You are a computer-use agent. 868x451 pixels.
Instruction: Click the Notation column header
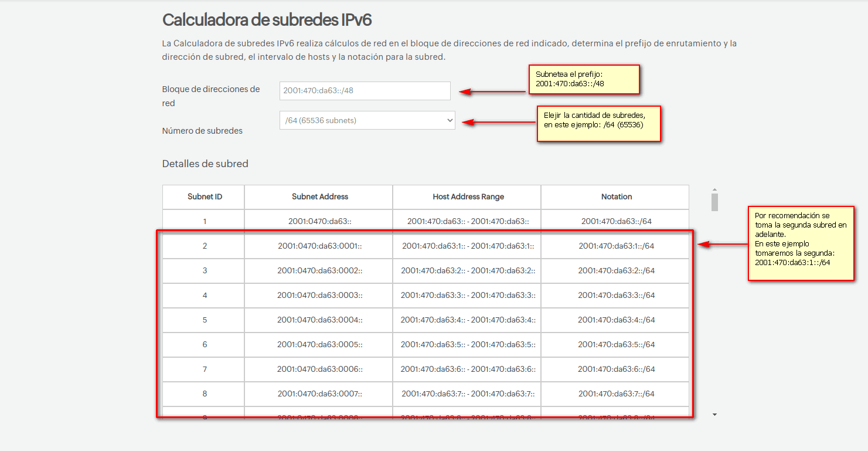[x=616, y=197]
